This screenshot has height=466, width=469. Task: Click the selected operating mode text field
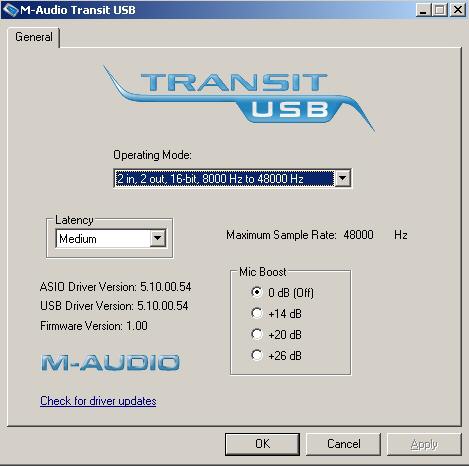pyautogui.click(x=224, y=179)
